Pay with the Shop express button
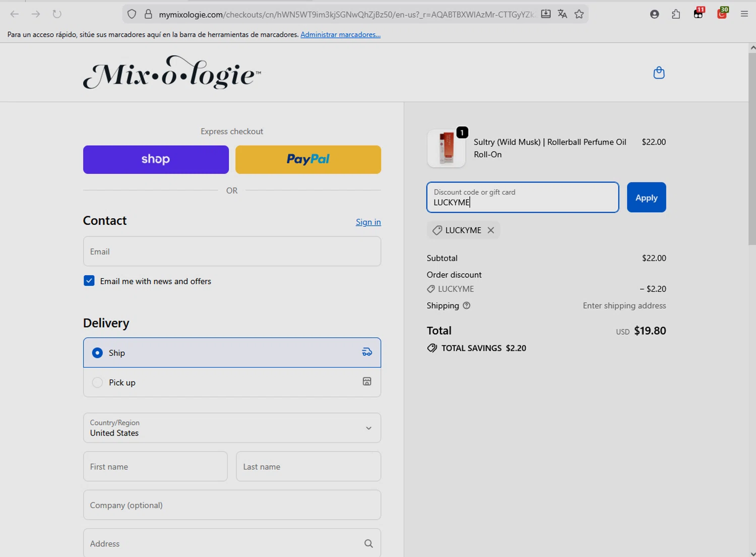The height and width of the screenshot is (557, 756). tap(156, 159)
